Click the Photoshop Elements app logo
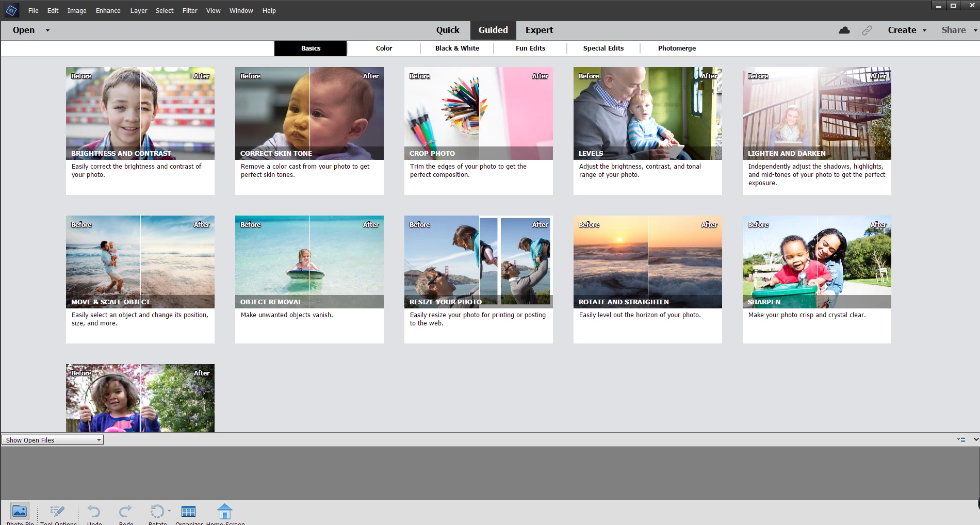 point(11,10)
